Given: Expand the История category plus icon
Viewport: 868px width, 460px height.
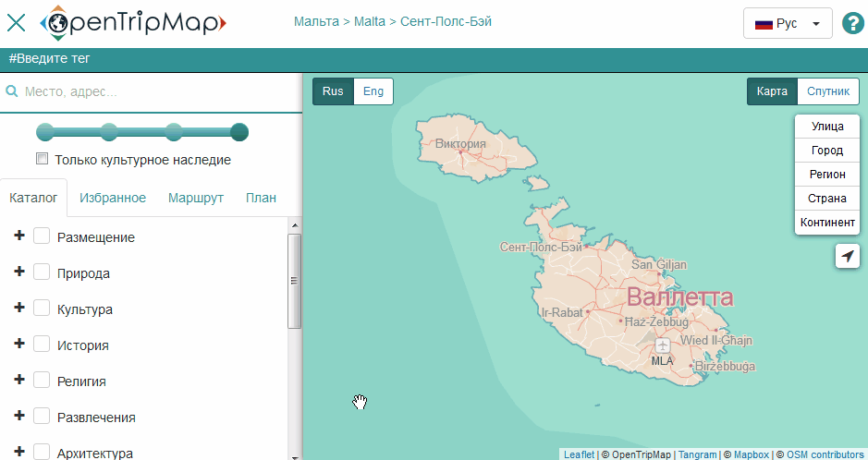Looking at the screenshot, I should pyautogui.click(x=18, y=345).
